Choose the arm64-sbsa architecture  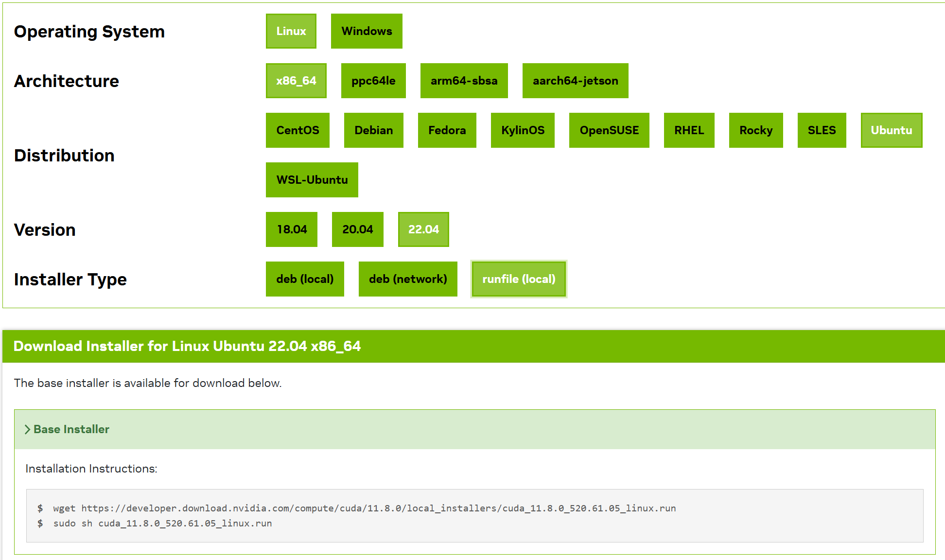[x=464, y=81]
